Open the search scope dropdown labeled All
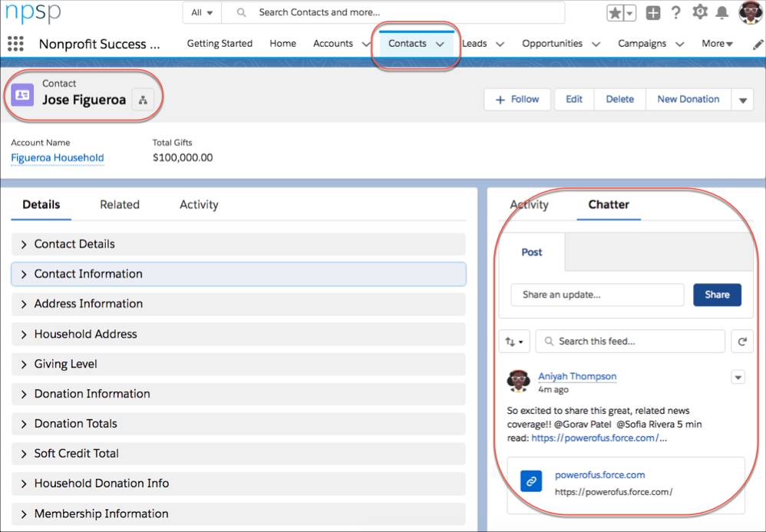 coord(201,12)
